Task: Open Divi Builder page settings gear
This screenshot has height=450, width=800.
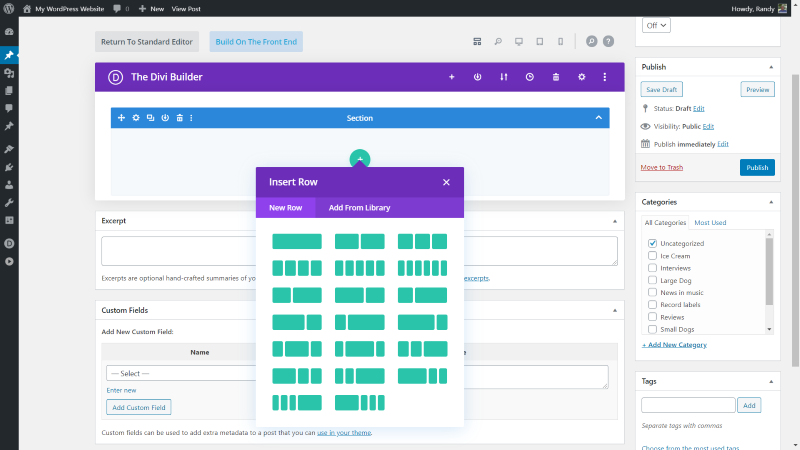Action: point(582,77)
